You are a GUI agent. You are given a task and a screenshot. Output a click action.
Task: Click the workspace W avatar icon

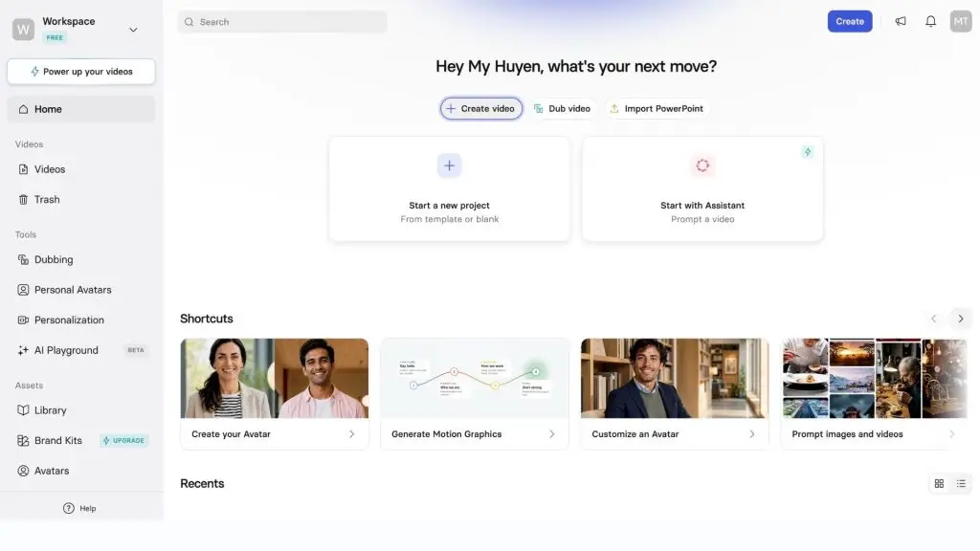pyautogui.click(x=23, y=30)
